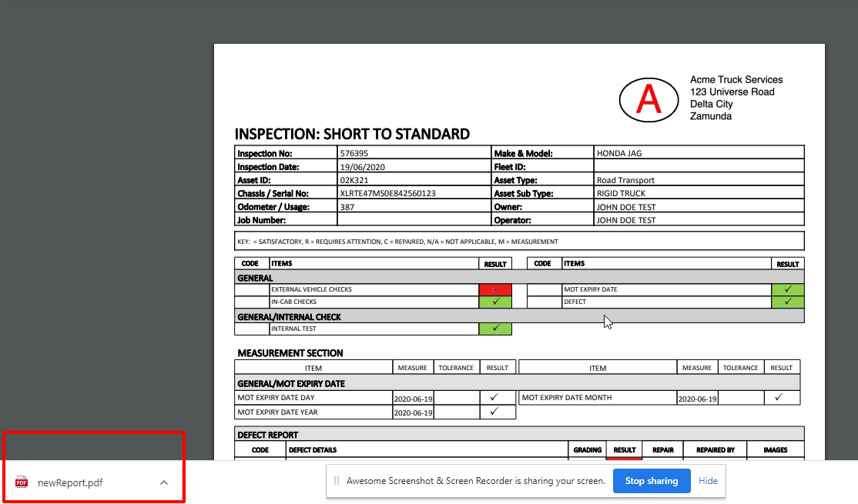Viewport: 858px width, 504px height.
Task: Click the checkmark for MOT Expiry Date Year
Action: coord(494,411)
